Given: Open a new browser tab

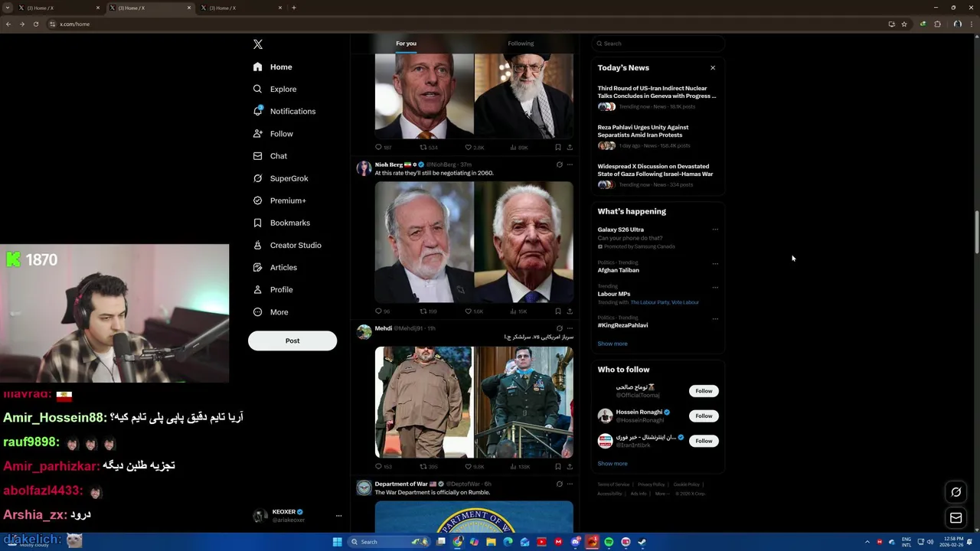Looking at the screenshot, I should pos(294,8).
